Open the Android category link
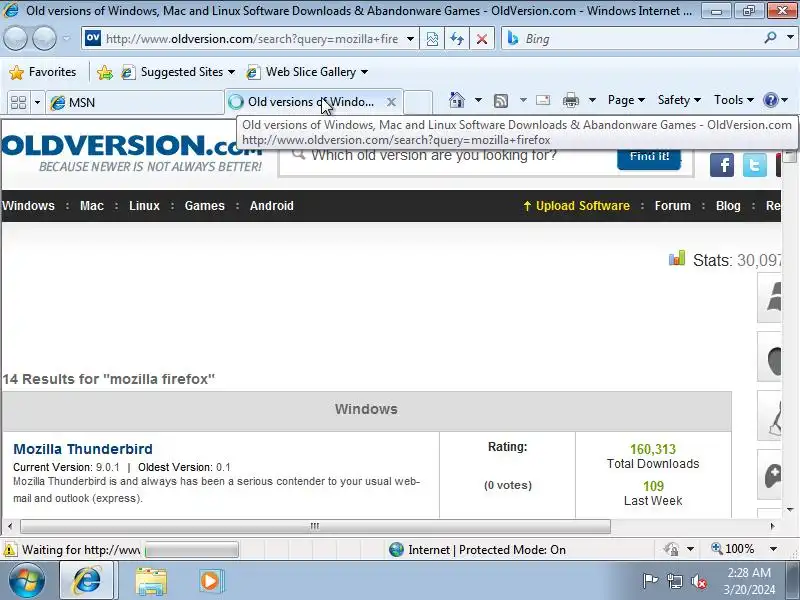This screenshot has width=800, height=600. pyautogui.click(x=271, y=206)
